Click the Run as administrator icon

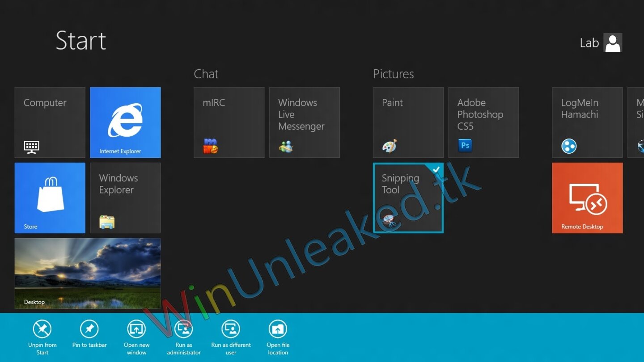184,329
